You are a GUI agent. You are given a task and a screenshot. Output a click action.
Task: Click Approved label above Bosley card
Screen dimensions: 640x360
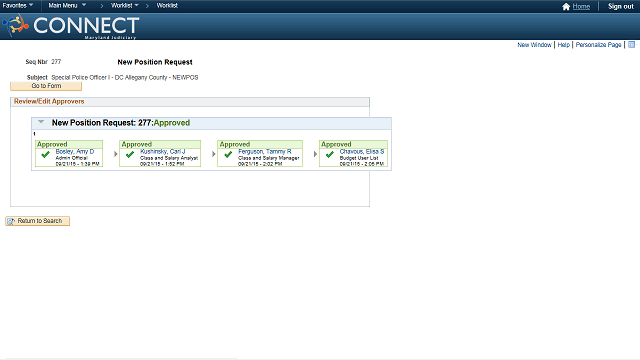click(52, 144)
